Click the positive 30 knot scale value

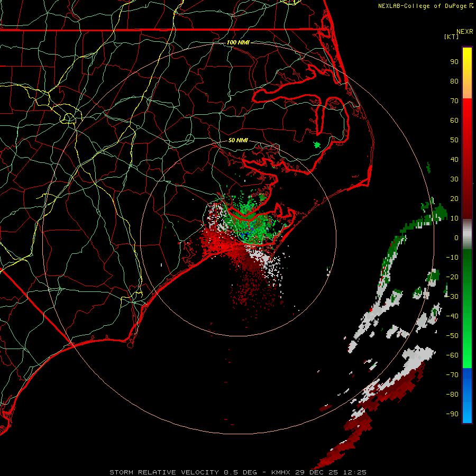(454, 179)
